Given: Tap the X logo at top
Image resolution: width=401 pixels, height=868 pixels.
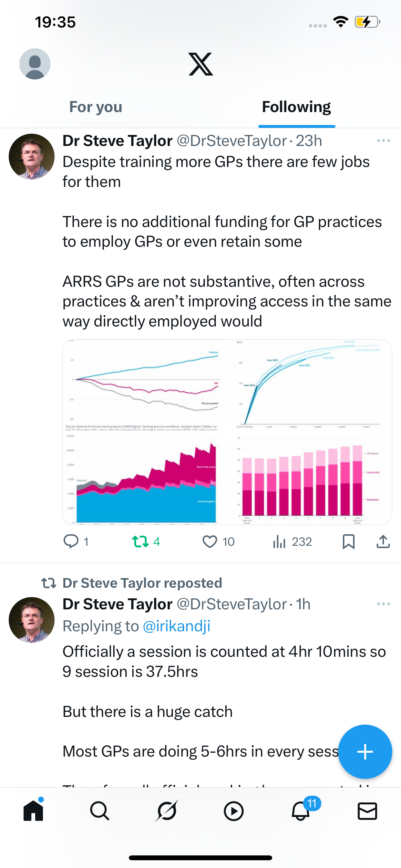Looking at the screenshot, I should pyautogui.click(x=200, y=64).
